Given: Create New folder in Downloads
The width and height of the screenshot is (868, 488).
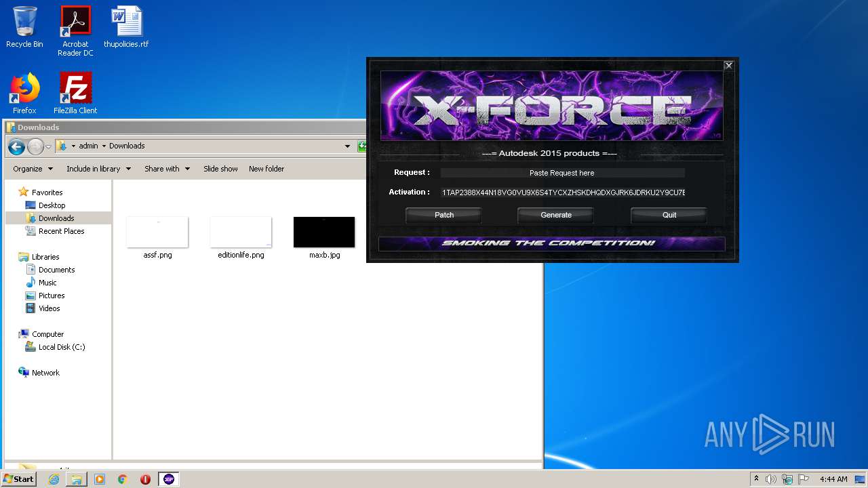Looking at the screenshot, I should (x=267, y=169).
